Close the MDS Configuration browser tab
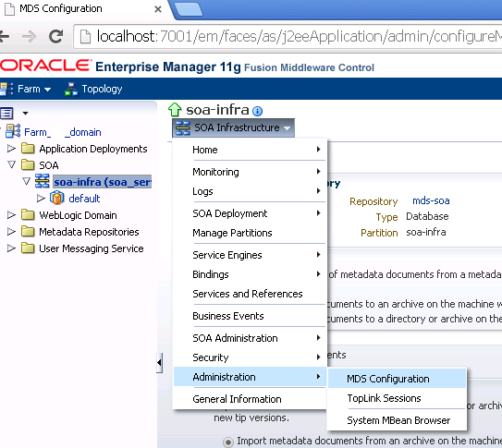 158,9
